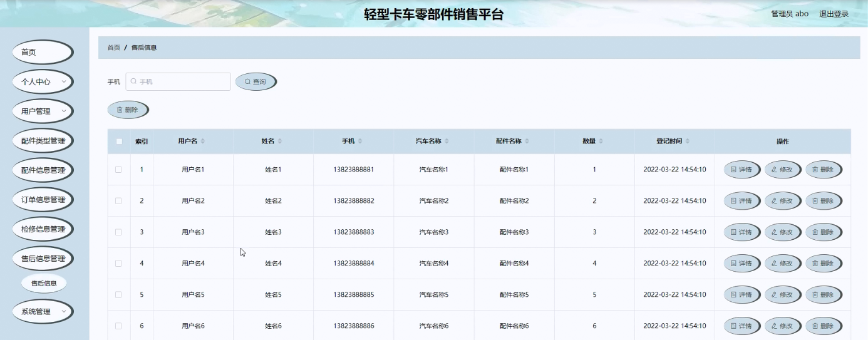The image size is (868, 340).
Task: Click the sort arrows beside 汽车名称 header
Action: tap(447, 142)
